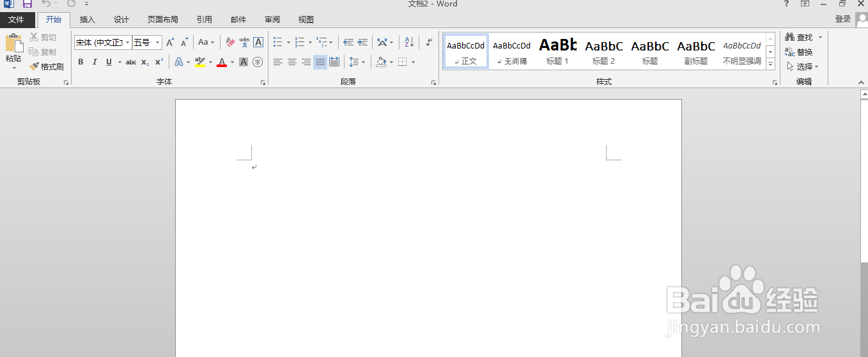This screenshot has height=357, width=868.
Task: Open the Change Case (Aa) dropdown
Action: pyautogui.click(x=206, y=43)
